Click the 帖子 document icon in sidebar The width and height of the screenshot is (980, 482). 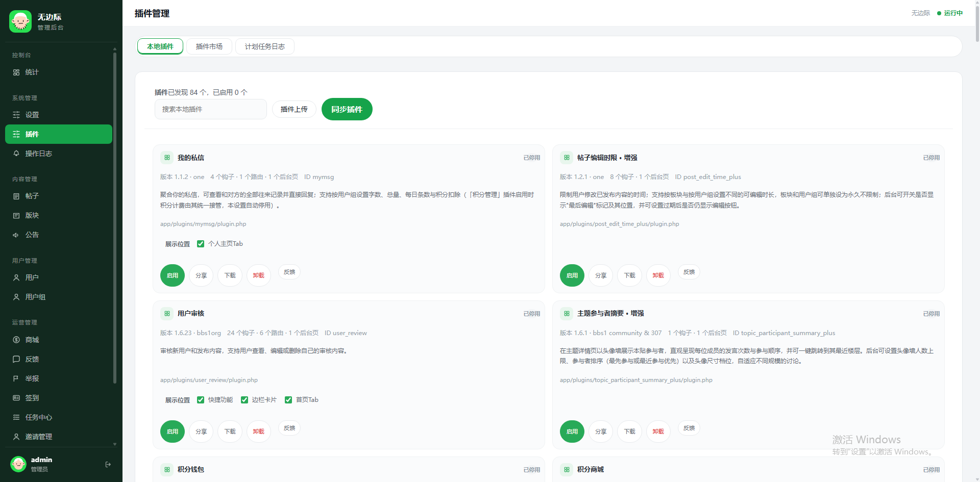click(x=16, y=196)
